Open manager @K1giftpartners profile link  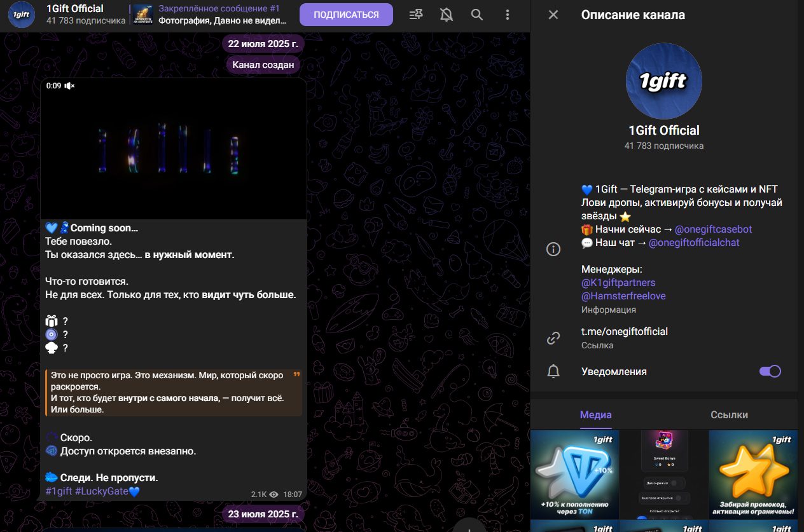coord(618,282)
